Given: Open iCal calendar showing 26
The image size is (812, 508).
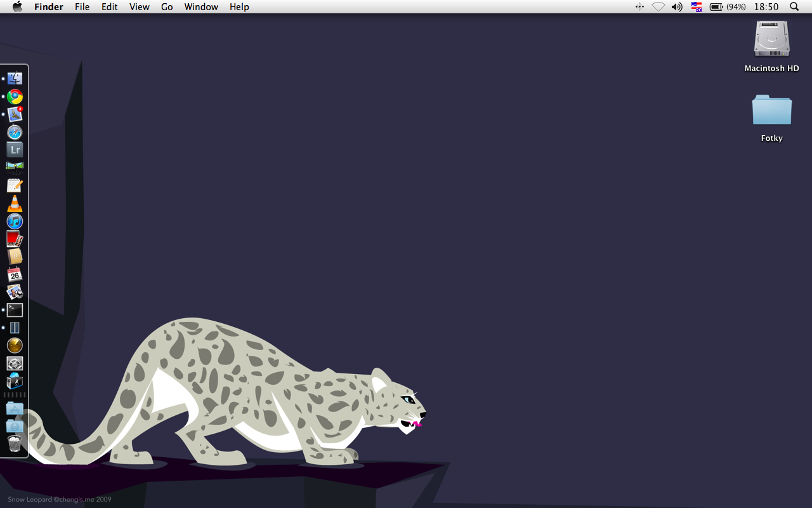Looking at the screenshot, I should click(15, 274).
